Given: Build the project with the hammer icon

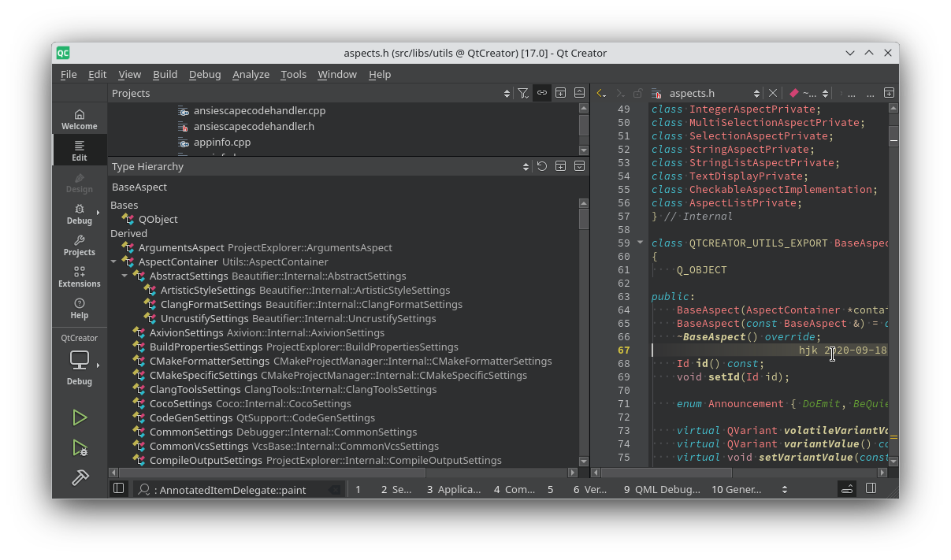Looking at the screenshot, I should coord(80,478).
